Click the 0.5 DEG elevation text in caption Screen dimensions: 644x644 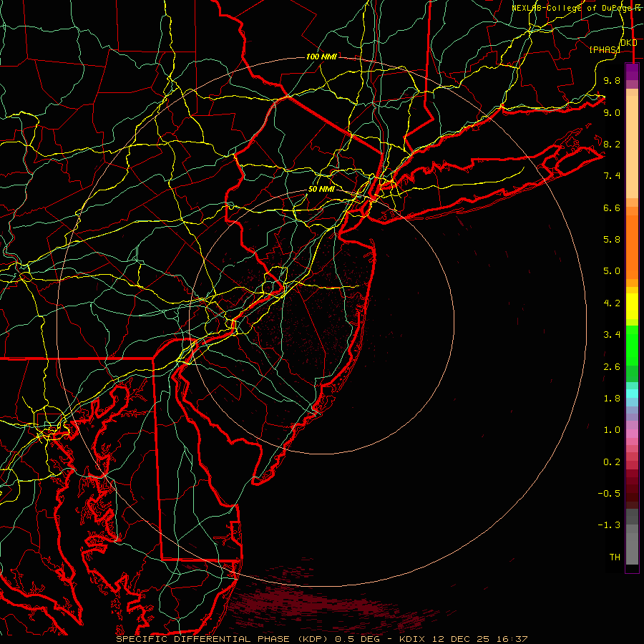[x=358, y=639]
